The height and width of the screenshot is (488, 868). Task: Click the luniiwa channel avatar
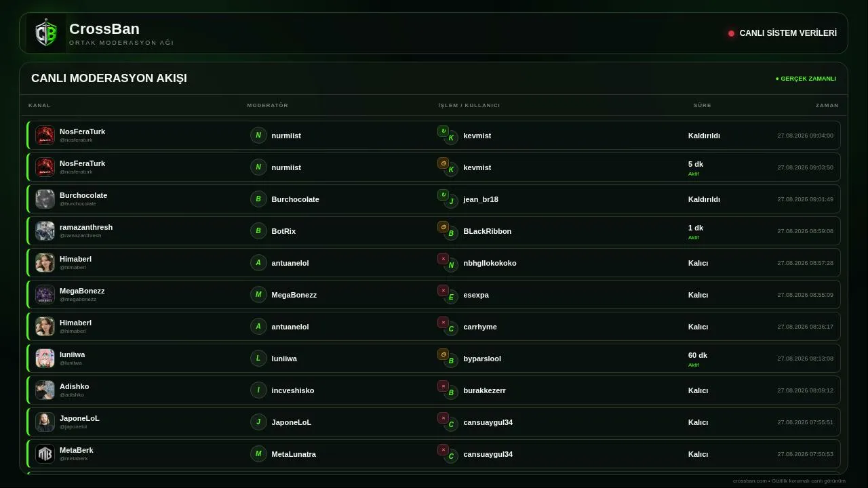(45, 359)
